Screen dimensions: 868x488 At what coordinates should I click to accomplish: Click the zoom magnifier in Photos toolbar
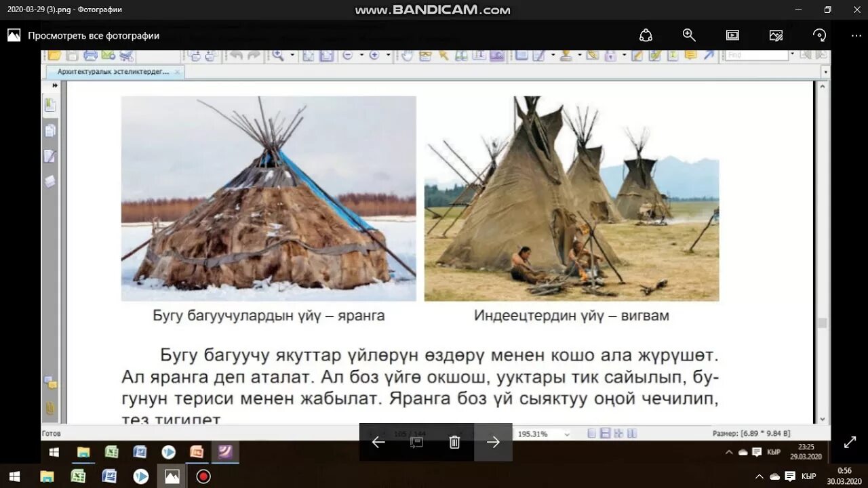689,35
